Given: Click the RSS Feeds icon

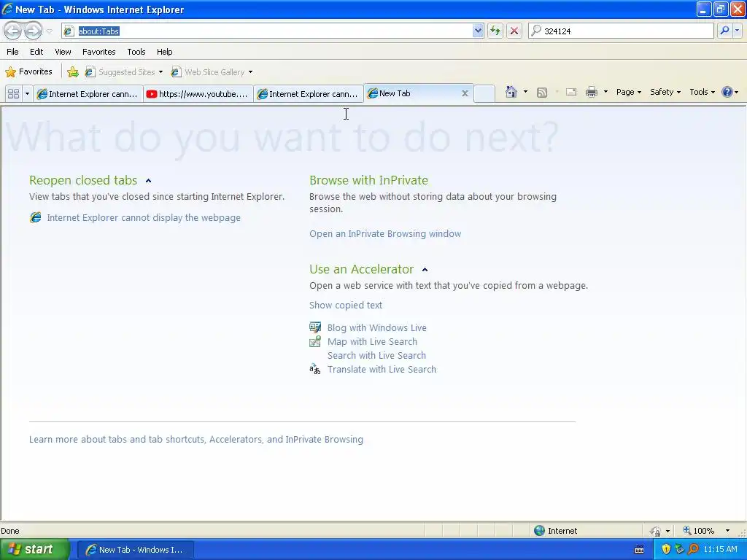Looking at the screenshot, I should (x=542, y=93).
